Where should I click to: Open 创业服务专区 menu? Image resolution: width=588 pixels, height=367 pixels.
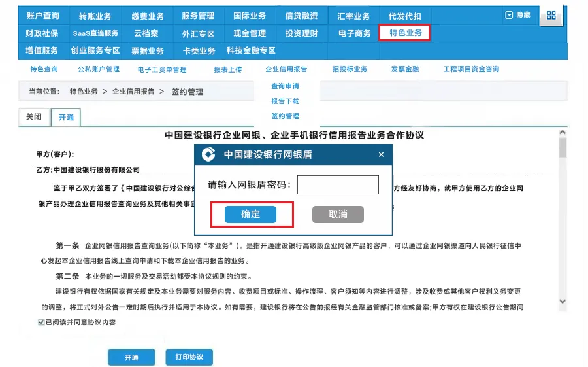[x=95, y=50]
